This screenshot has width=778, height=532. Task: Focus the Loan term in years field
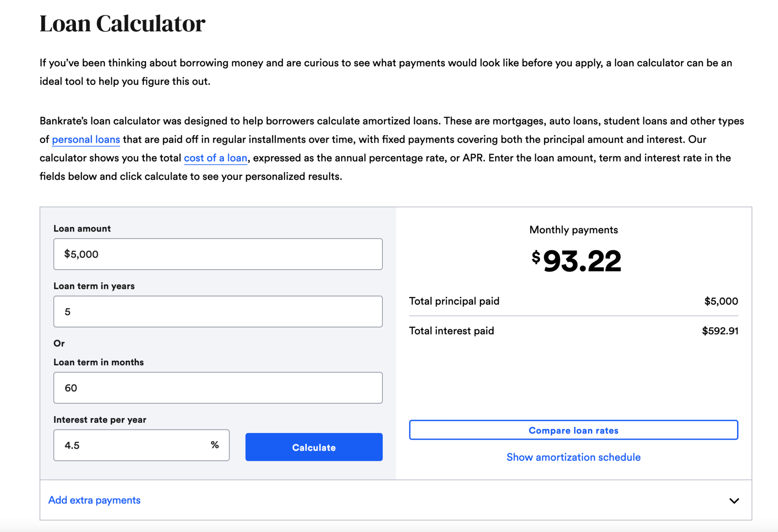(218, 311)
